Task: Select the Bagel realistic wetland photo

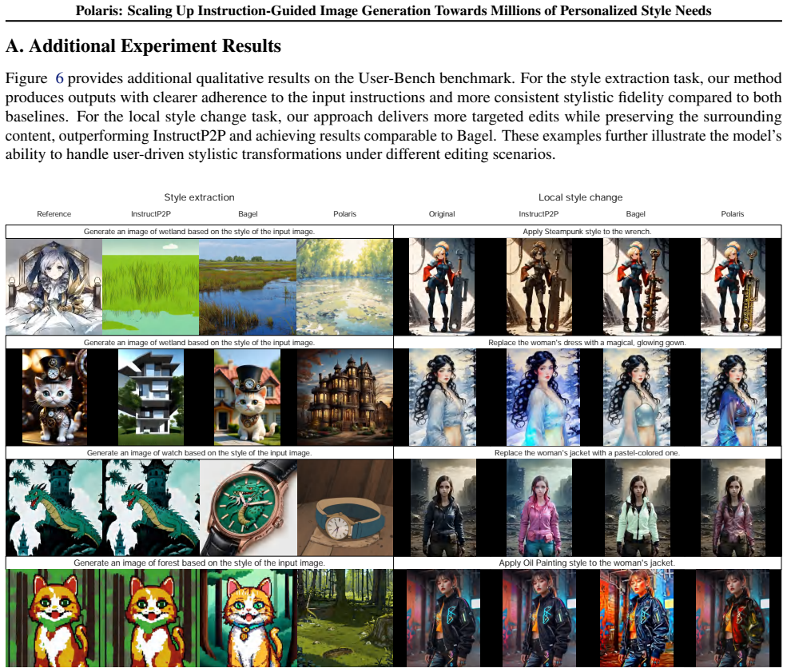Action: (248, 287)
